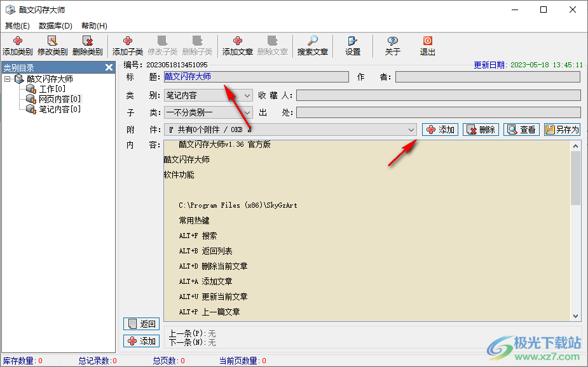The height and width of the screenshot is (367, 588).
Task: Click the 更新日期 timestamp text
Action: tap(528, 65)
